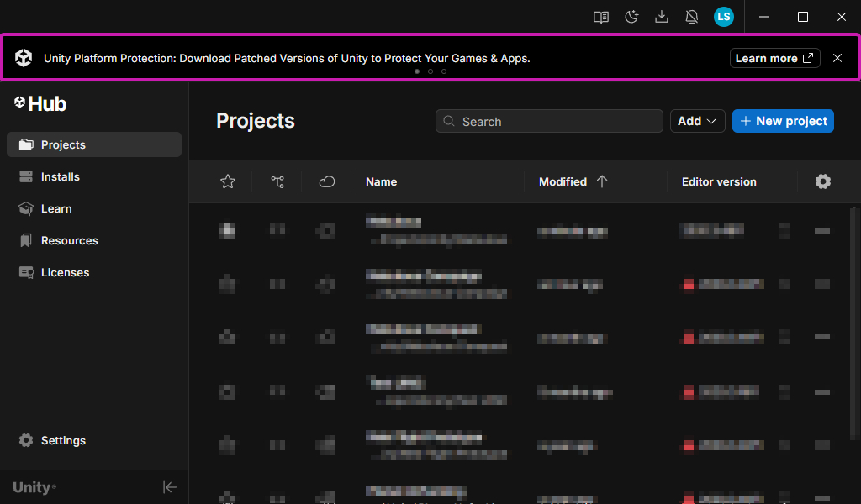Sort by the Modified column arrow
Screen dimensions: 861x504
[x=601, y=181]
